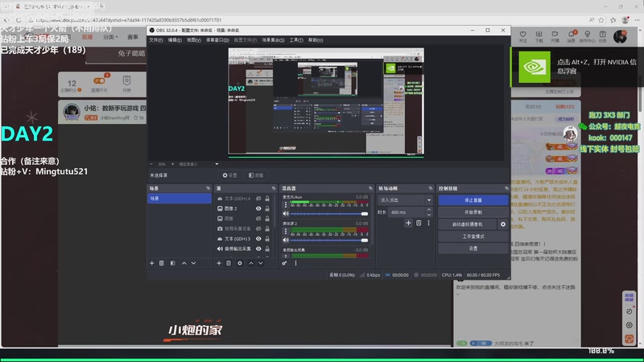The width and height of the screenshot is (644, 362).
Task: Undock the scene transitions panel
Action: pyautogui.click(x=431, y=188)
